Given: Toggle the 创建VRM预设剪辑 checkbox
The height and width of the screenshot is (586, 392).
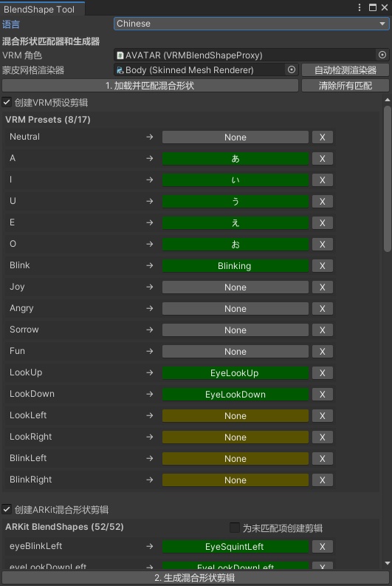Looking at the screenshot, I should (7, 102).
